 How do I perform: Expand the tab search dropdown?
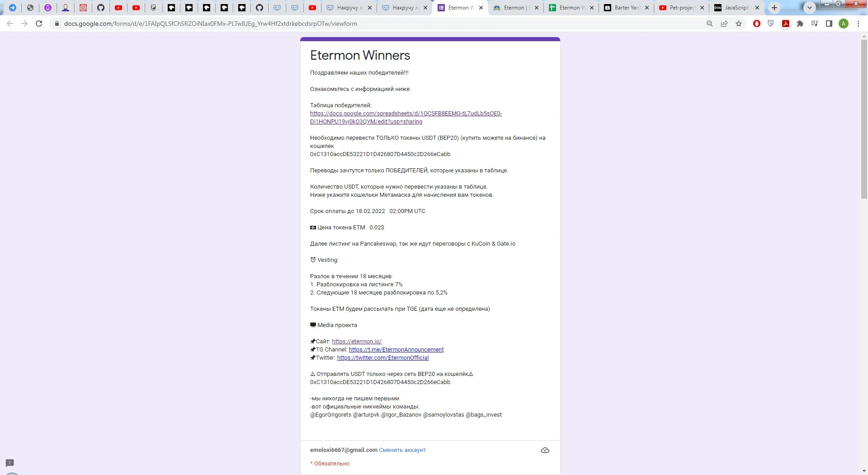[809, 8]
